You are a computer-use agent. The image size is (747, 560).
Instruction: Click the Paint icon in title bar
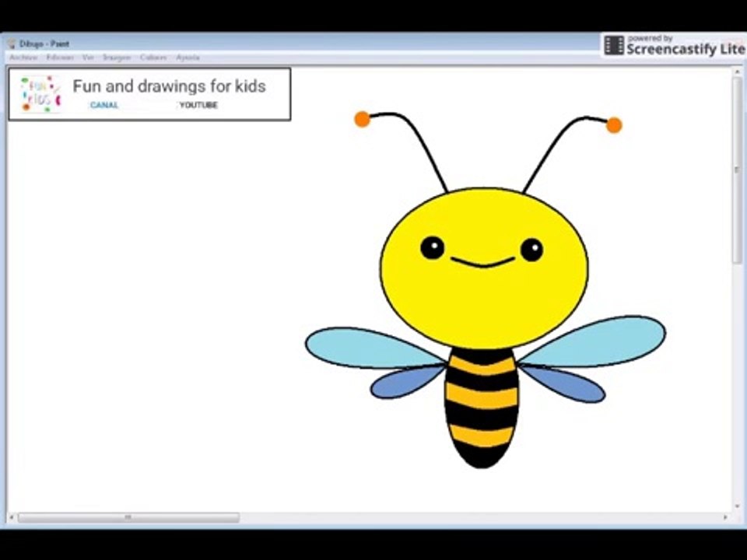pos(12,44)
